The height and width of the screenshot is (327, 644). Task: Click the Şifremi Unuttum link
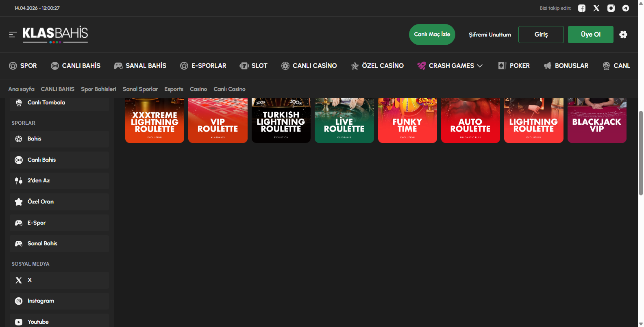pyautogui.click(x=490, y=35)
